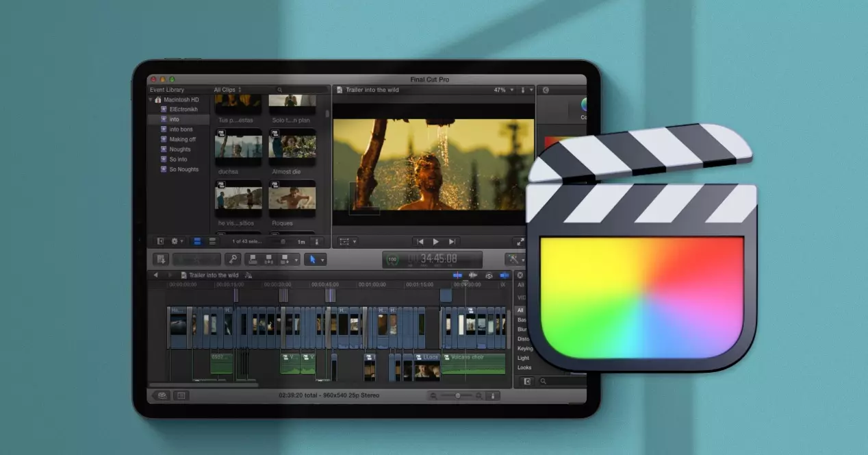This screenshot has height=455, width=868.
Task: Select the Blur effects category
Action: coord(522,330)
